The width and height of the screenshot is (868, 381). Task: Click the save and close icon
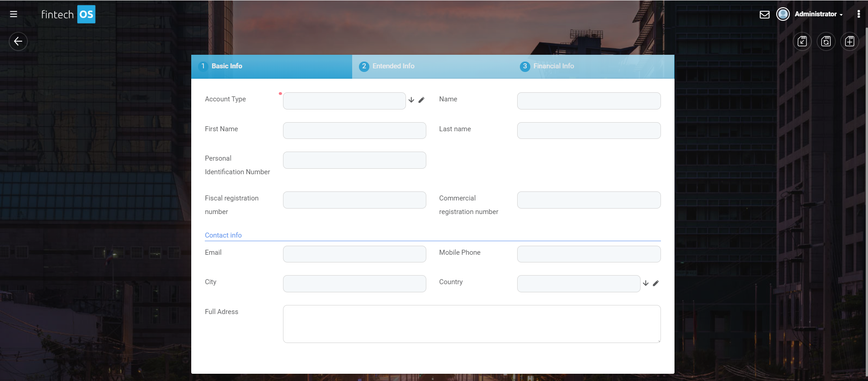coord(802,42)
